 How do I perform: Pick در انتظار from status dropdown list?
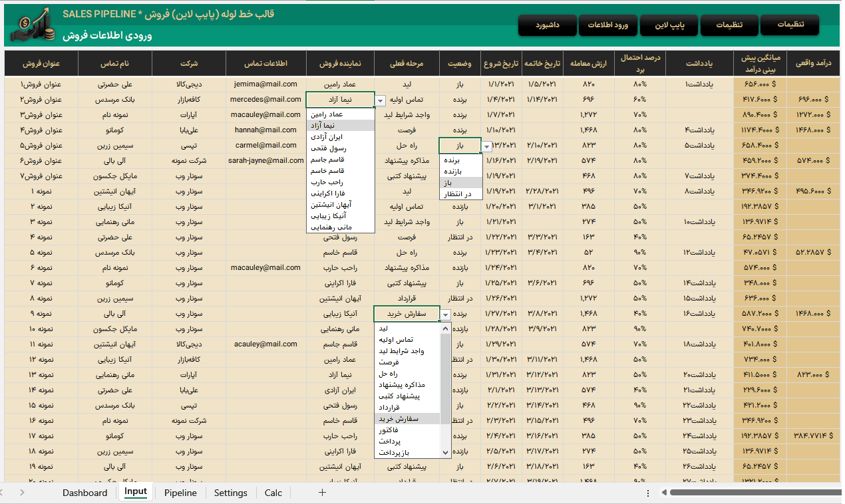(x=460, y=193)
